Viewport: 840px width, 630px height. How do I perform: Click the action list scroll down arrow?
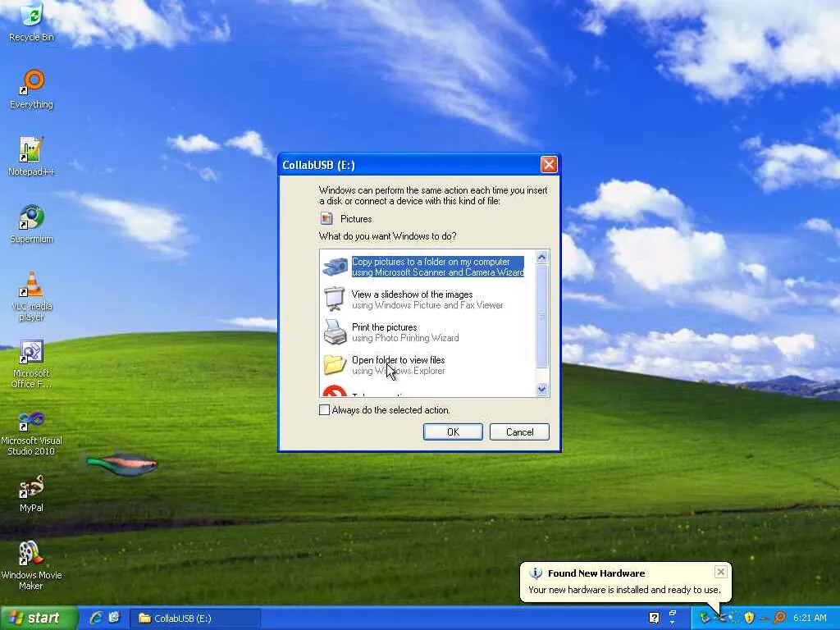coord(541,390)
